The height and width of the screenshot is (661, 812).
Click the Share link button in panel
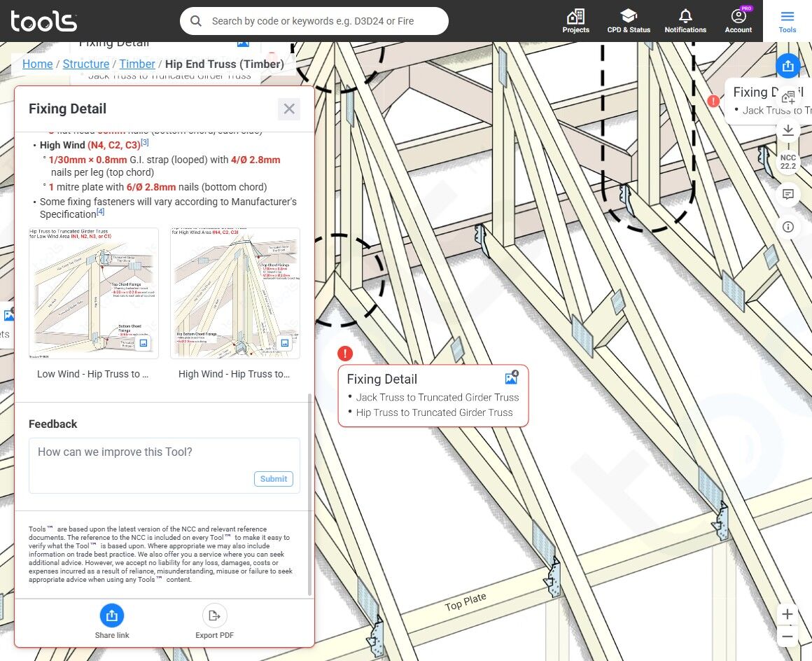tap(112, 621)
